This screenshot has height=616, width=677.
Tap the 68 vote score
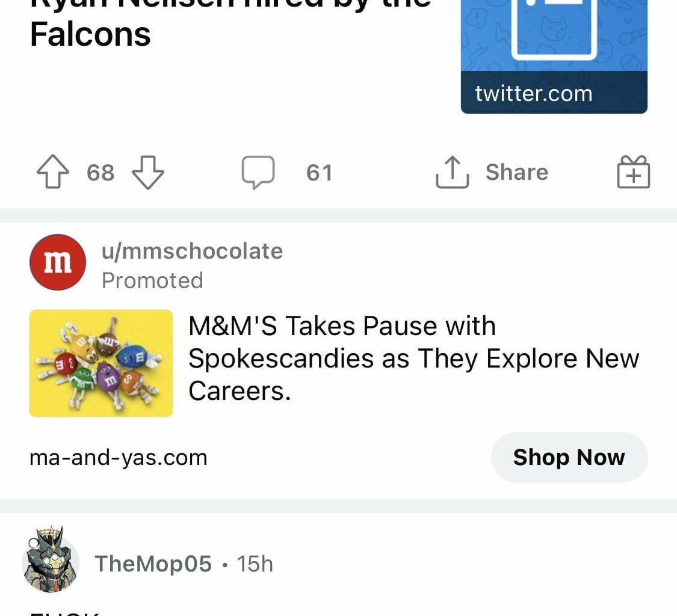point(100,173)
